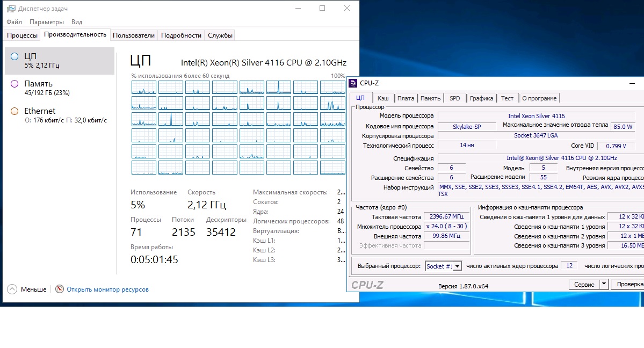Minimize the CPU-Z window

[632, 83]
